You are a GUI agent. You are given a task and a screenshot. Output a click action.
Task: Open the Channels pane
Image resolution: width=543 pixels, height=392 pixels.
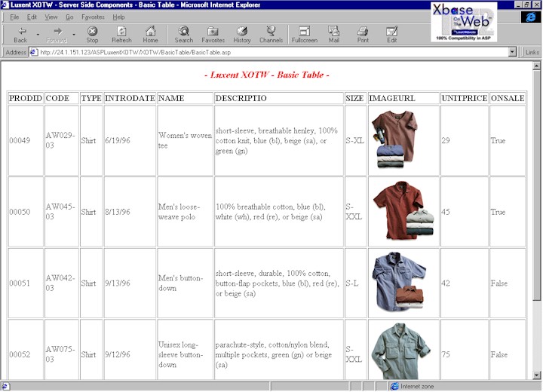tap(271, 35)
